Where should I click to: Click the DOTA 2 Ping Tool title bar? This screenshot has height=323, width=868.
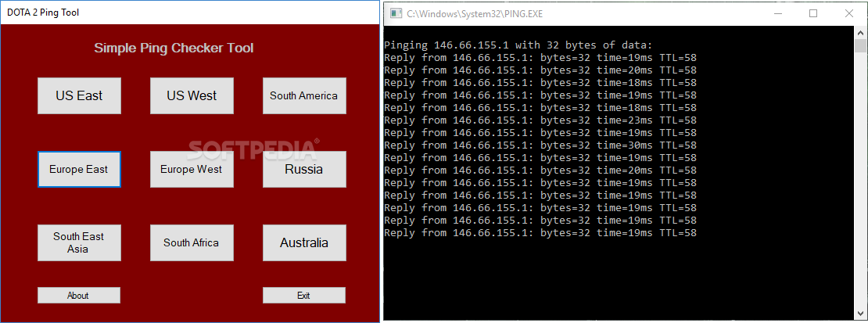coord(190,13)
